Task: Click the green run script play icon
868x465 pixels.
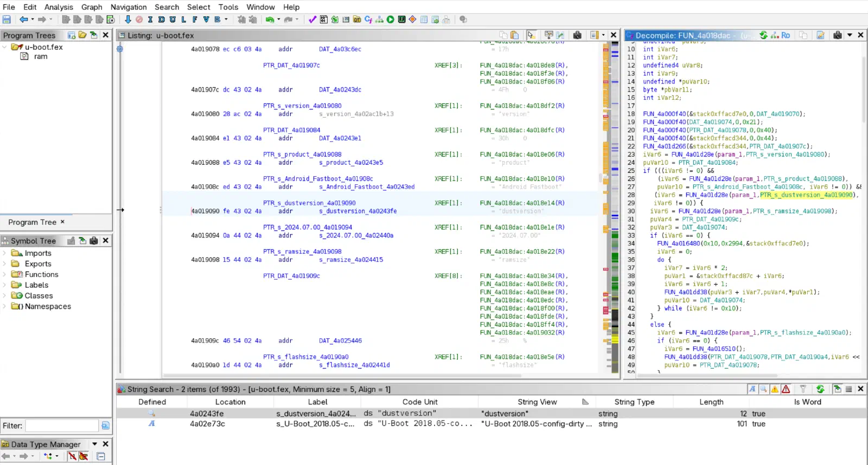Action: 390,20
